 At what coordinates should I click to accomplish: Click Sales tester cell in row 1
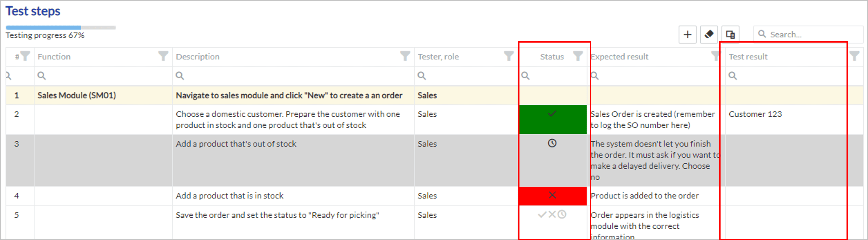(466, 96)
